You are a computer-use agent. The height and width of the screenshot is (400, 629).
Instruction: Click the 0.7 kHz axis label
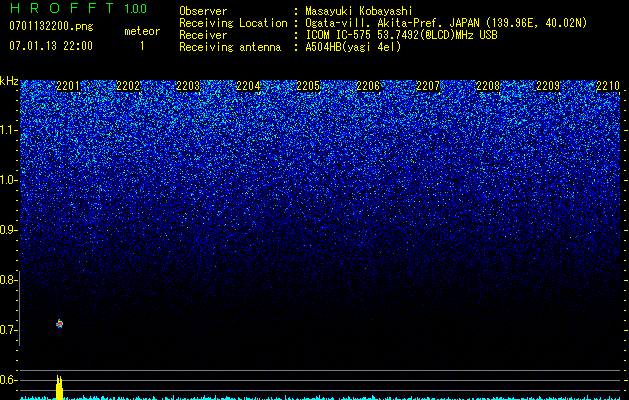[x=9, y=330]
